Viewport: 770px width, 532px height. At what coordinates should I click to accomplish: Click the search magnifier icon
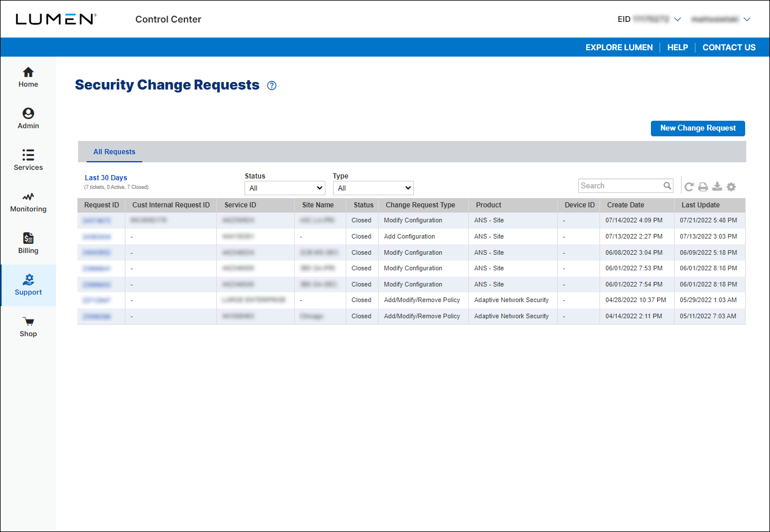pos(667,185)
